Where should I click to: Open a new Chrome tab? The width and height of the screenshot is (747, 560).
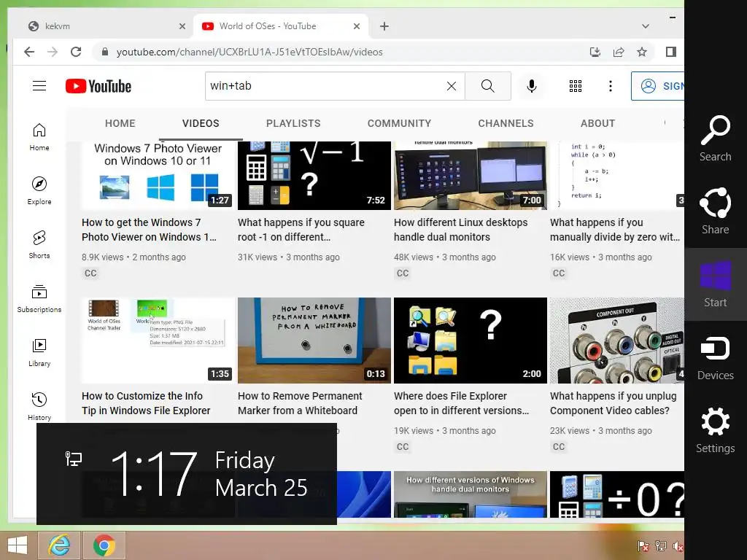(384, 26)
